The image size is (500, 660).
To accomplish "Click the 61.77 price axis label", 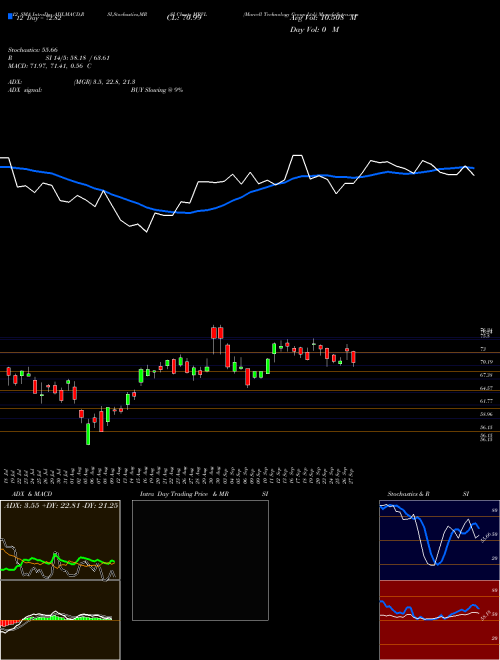I will [486, 401].
